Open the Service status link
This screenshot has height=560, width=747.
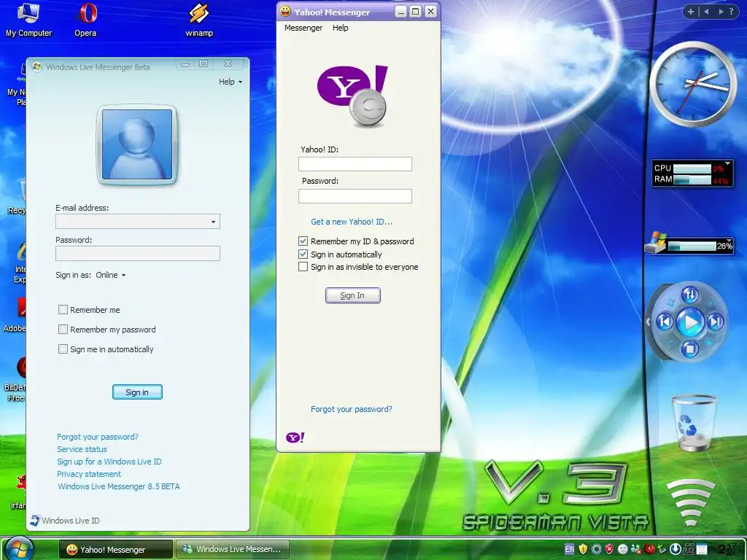[x=82, y=449]
